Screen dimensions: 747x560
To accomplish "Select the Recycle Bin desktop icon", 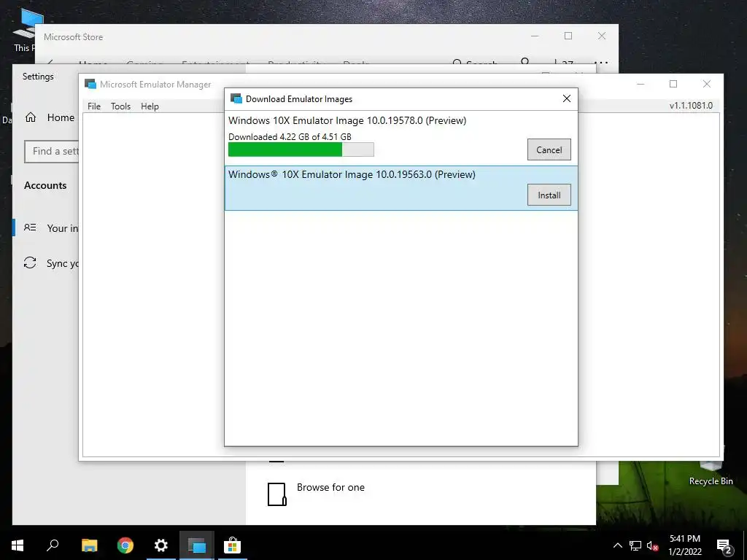I will point(711,472).
